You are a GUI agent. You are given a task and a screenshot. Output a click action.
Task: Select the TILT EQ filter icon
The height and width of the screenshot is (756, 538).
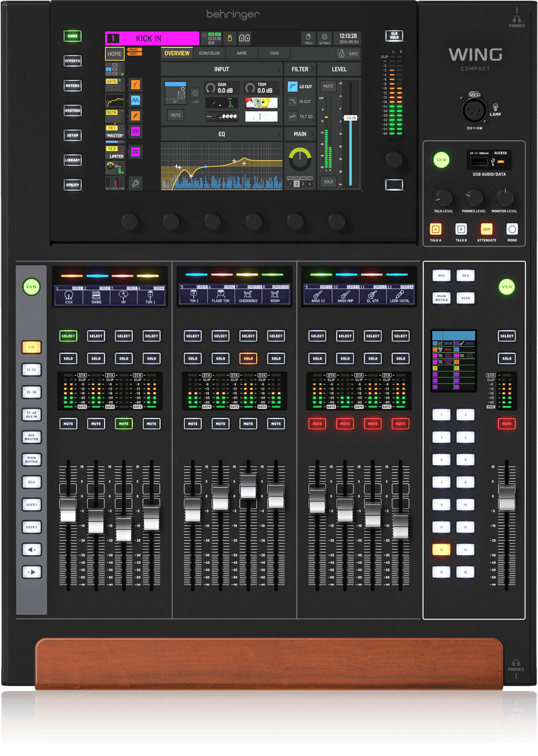point(293,117)
